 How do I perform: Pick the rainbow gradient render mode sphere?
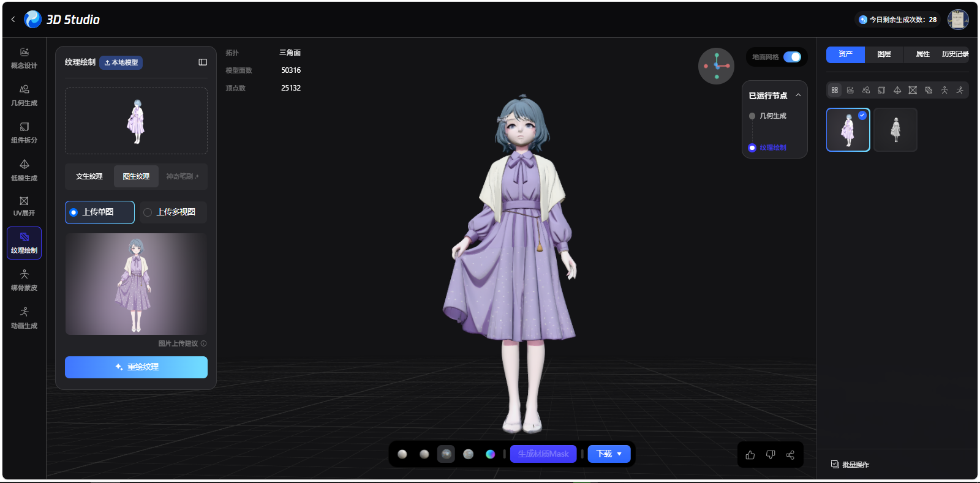tap(490, 454)
